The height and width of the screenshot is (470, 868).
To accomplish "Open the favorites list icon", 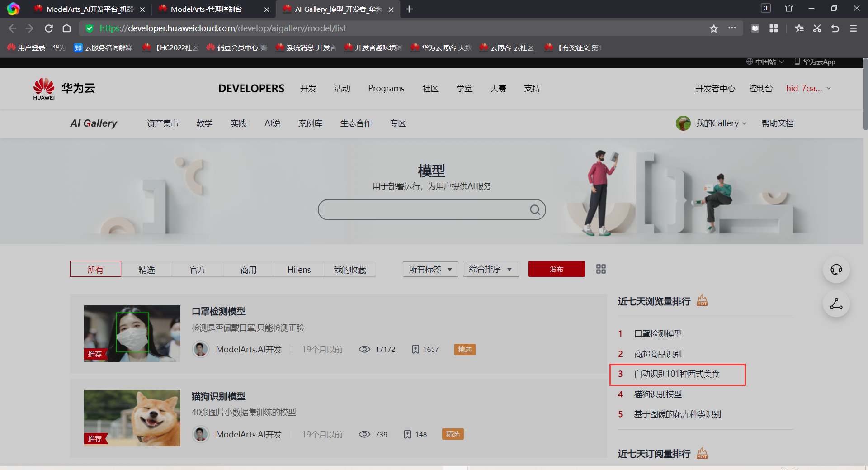I will (799, 28).
